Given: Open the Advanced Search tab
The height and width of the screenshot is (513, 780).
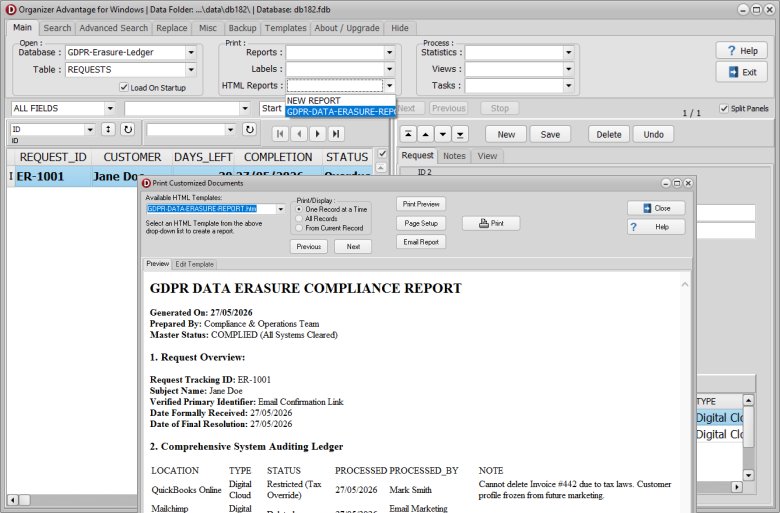Looking at the screenshot, I should [113, 28].
